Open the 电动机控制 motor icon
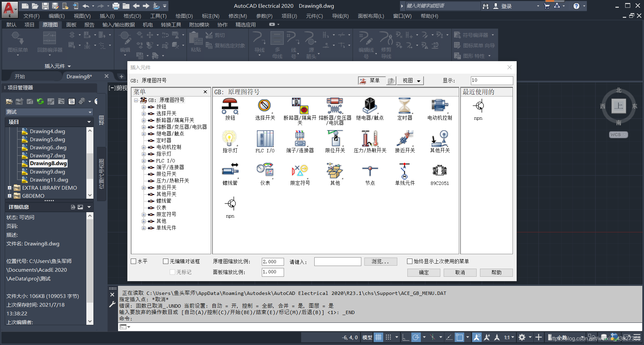 (x=440, y=106)
